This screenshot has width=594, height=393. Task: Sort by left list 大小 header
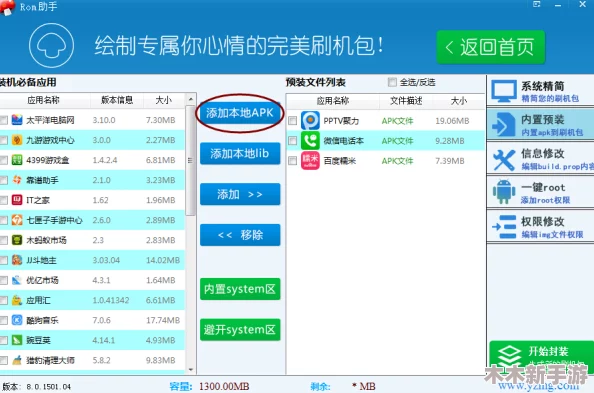point(164,100)
